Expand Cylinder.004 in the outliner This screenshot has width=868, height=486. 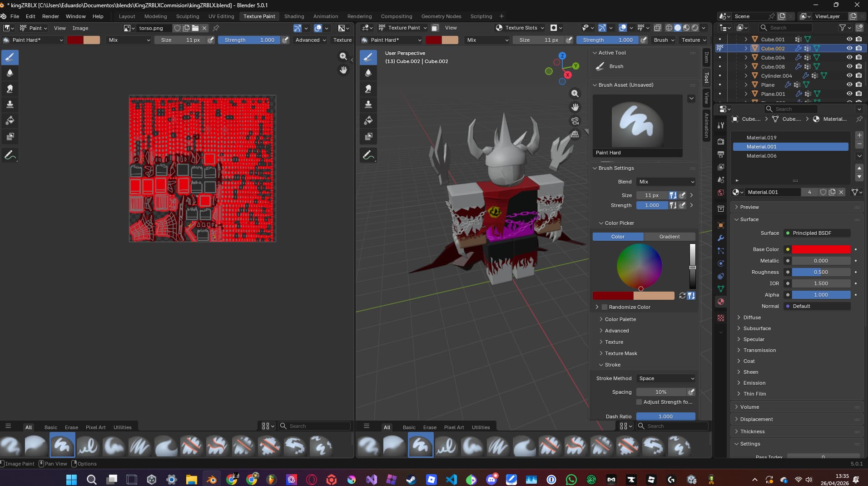point(745,75)
